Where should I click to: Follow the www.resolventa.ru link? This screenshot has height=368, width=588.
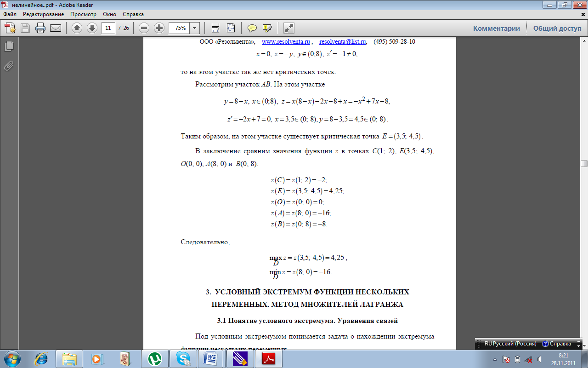tap(286, 41)
